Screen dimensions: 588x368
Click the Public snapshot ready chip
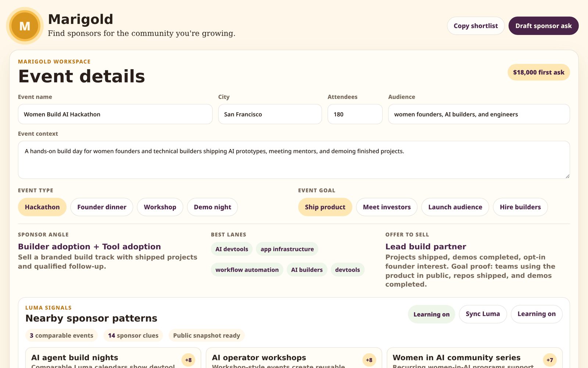point(207,335)
